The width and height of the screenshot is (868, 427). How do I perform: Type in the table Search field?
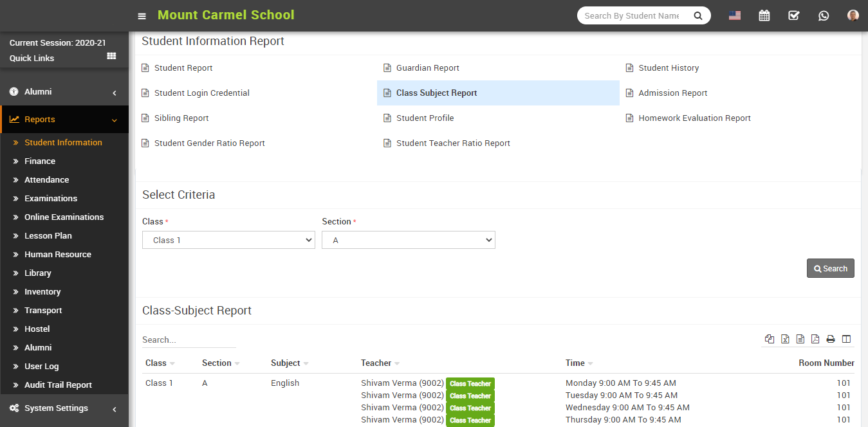189,338
